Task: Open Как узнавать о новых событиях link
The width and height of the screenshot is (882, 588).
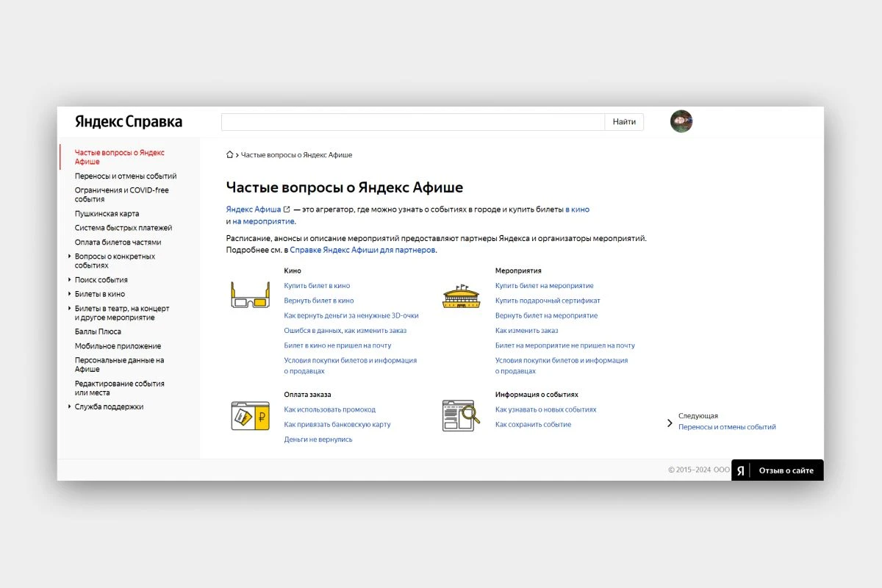Action: coord(546,409)
